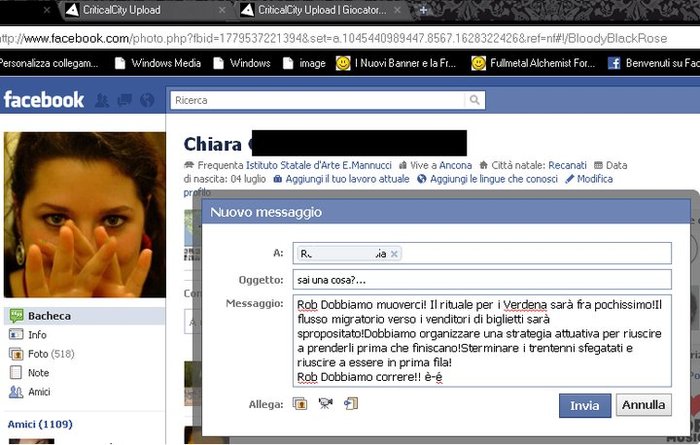The width and height of the screenshot is (700, 445).
Task: Click the Nuovo messaggio dialog title
Action: coord(266,212)
